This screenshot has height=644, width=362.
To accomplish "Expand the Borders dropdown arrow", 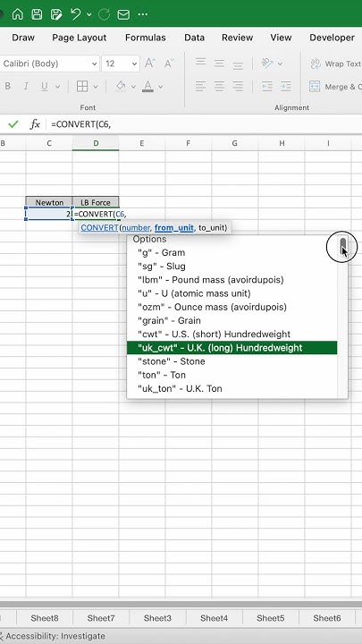I will tap(96, 87).
